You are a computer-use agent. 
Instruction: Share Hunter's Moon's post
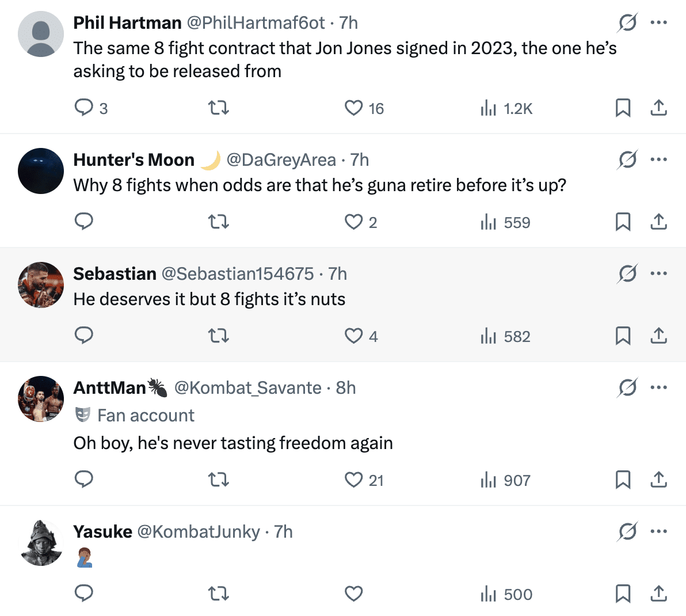(658, 222)
